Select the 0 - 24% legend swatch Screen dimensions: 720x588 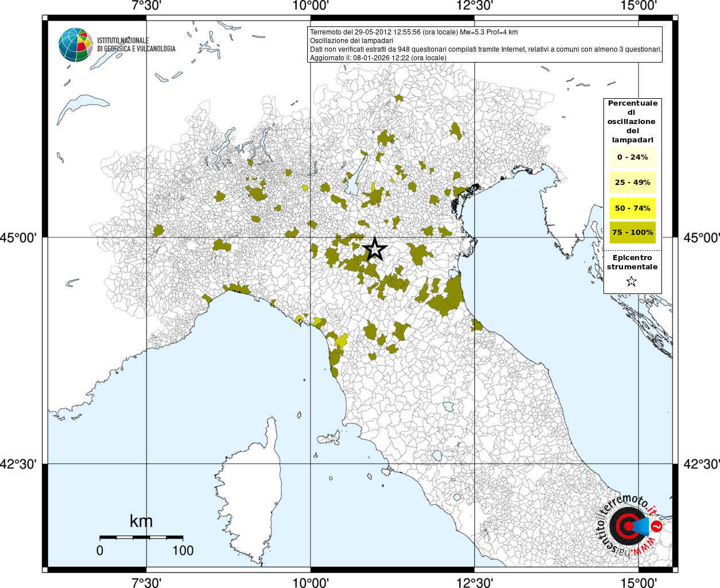point(632,157)
